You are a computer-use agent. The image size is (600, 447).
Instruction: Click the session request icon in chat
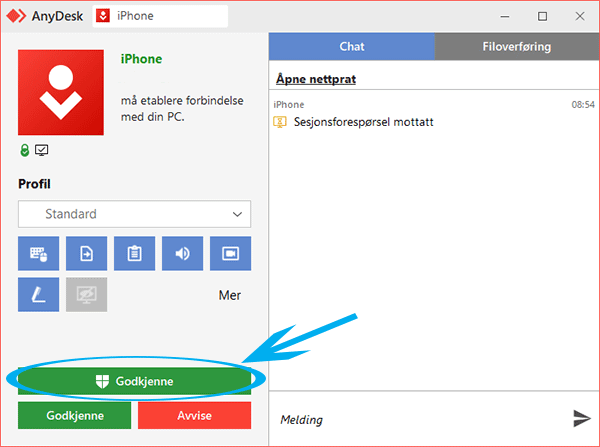tap(281, 122)
